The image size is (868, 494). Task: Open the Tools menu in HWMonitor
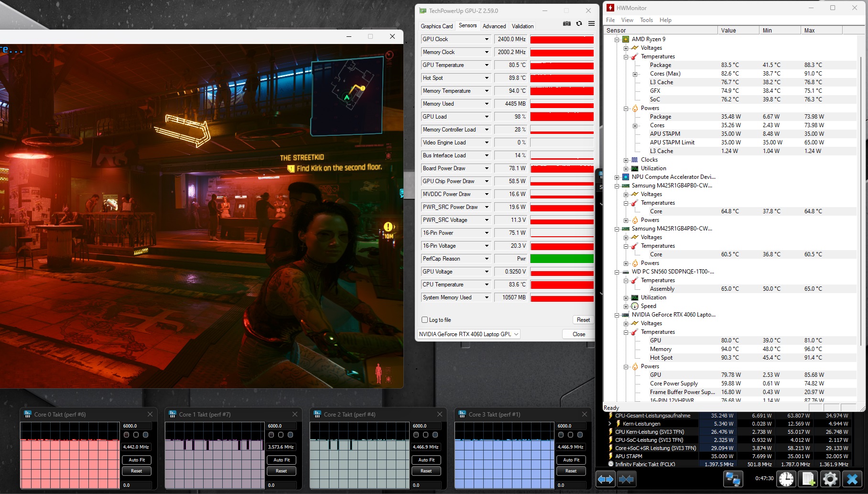point(646,20)
